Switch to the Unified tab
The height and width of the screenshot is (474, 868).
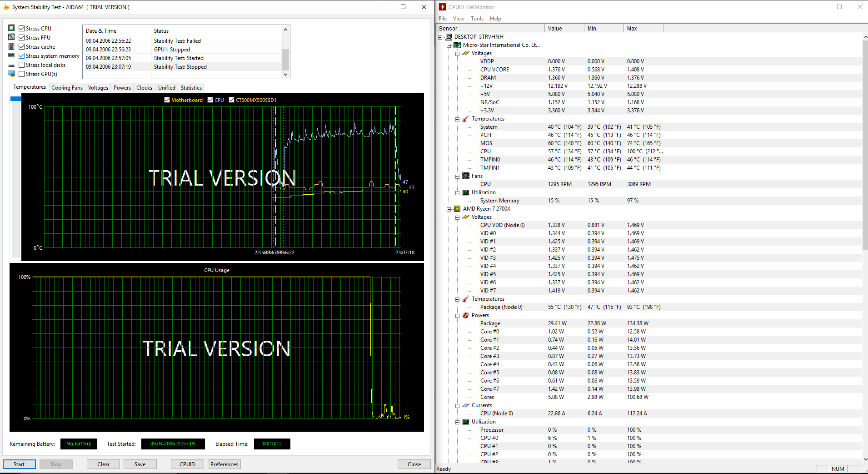point(166,88)
